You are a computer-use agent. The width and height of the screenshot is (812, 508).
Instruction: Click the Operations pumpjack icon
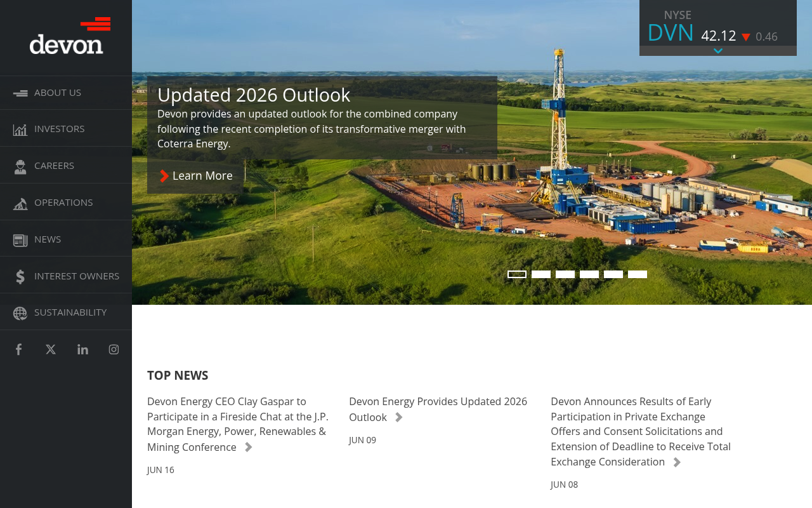pyautogui.click(x=20, y=203)
